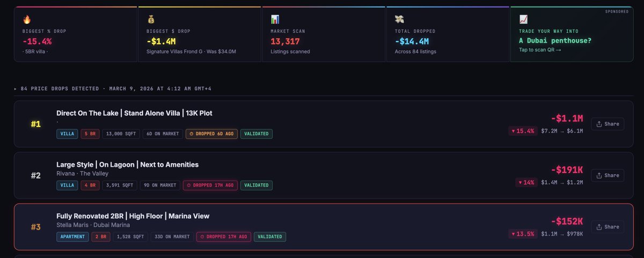Click the 13.5% drop badge on listing #3
Viewport: 644px width, 258px height.
tap(523, 234)
